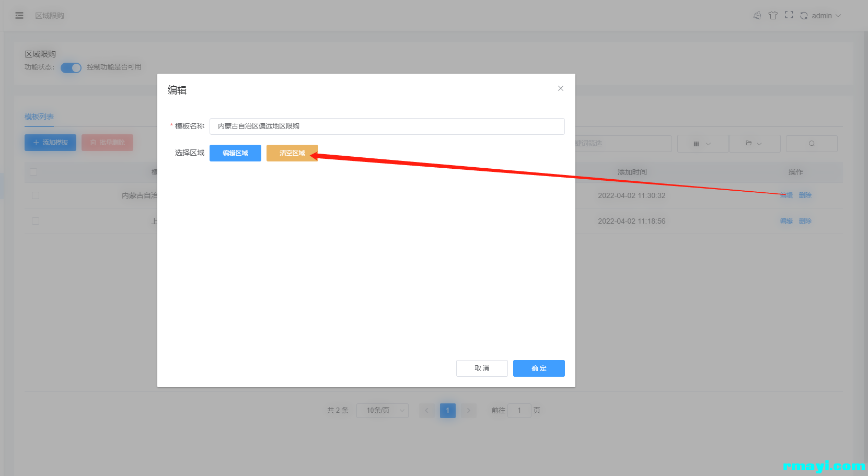
Task: Go to next page arrow
Action: click(x=468, y=411)
